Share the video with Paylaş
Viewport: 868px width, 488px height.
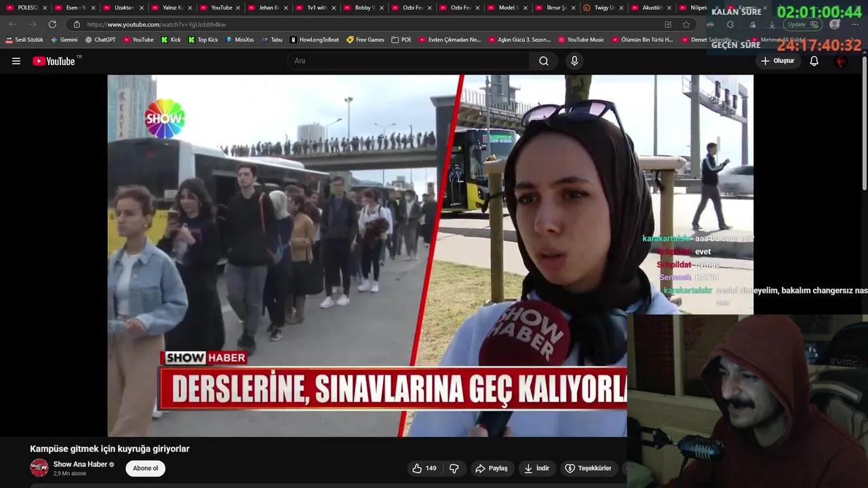pos(492,468)
